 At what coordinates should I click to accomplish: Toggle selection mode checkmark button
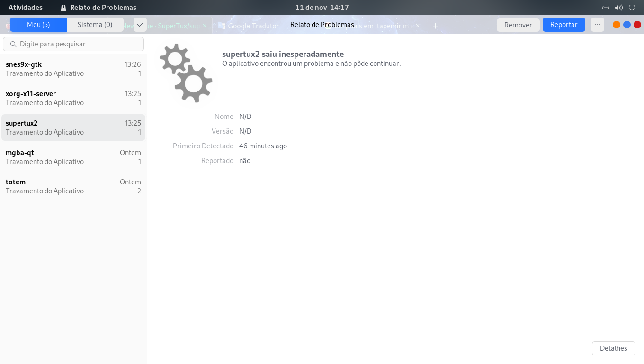point(140,25)
